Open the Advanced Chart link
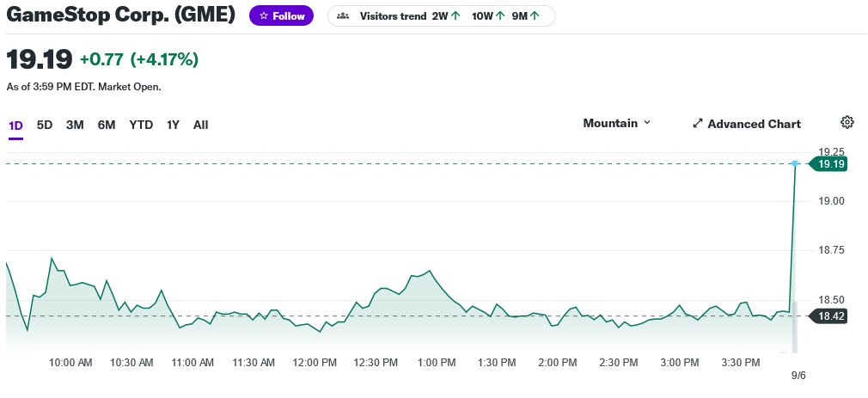Image resolution: width=868 pixels, height=398 pixels. coord(747,124)
